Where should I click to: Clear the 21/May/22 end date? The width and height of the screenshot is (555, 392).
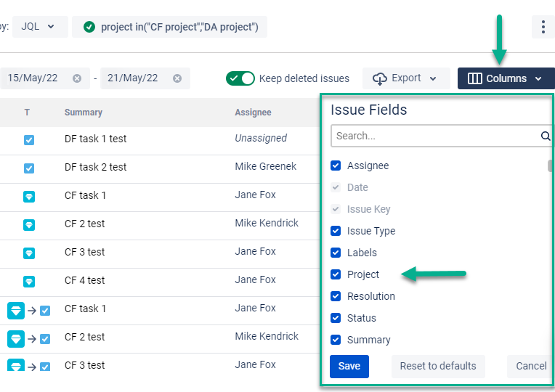[x=177, y=78]
